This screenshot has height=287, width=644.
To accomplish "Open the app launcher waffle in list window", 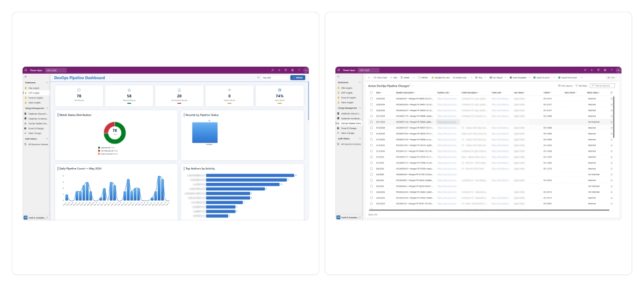I will click(339, 70).
